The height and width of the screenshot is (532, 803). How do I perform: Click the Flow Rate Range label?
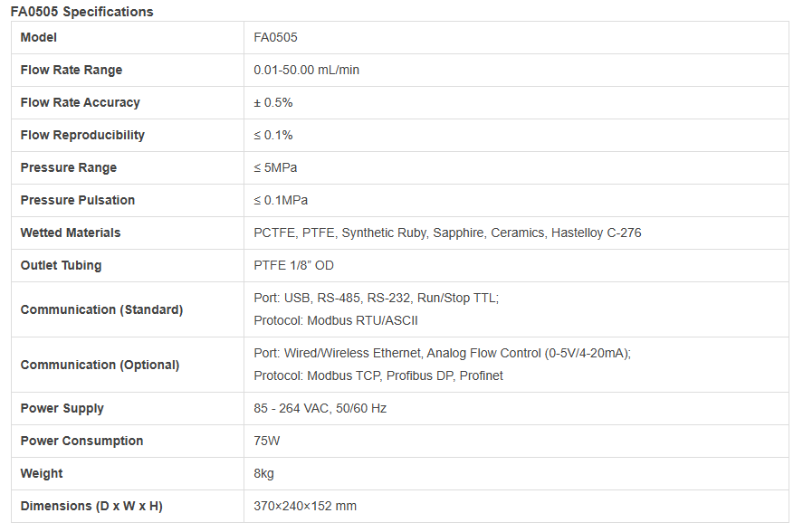pos(72,70)
